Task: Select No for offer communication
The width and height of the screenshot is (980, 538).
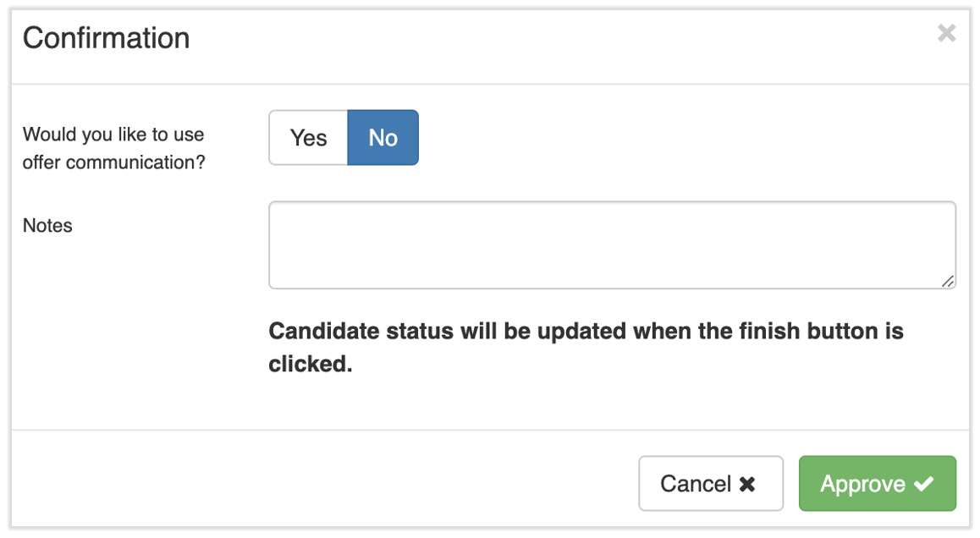Action: (383, 137)
